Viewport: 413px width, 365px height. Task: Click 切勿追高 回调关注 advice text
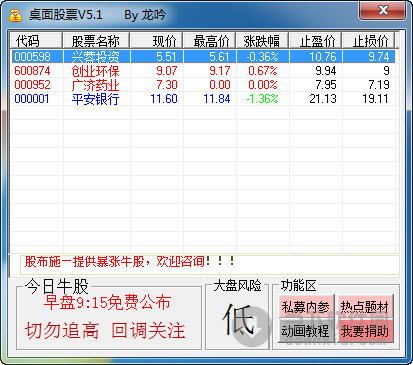pos(105,331)
